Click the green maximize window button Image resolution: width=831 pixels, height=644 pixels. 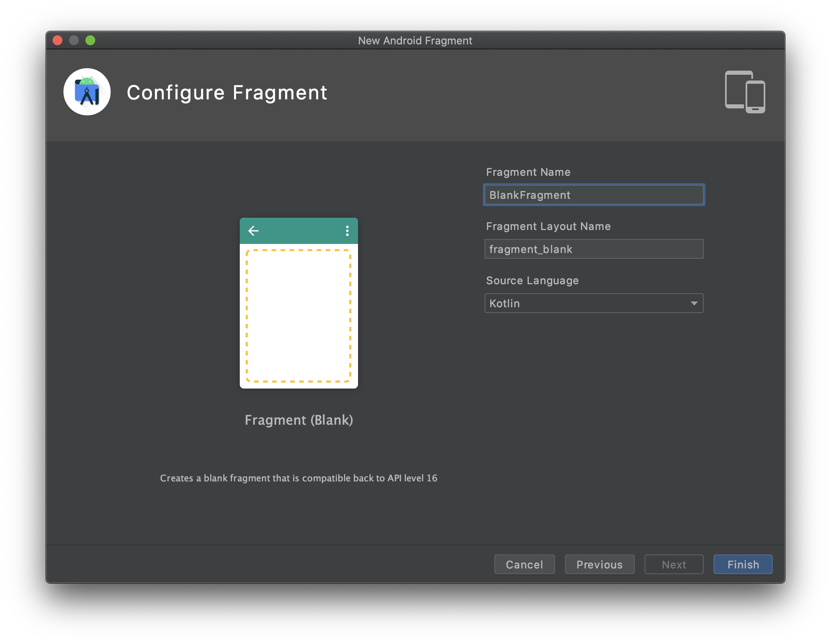click(x=90, y=40)
